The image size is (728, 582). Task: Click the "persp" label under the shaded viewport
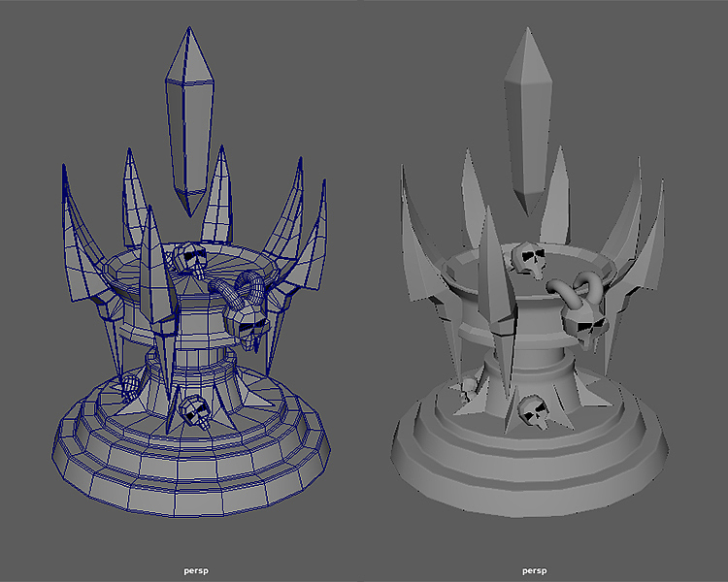point(535,570)
